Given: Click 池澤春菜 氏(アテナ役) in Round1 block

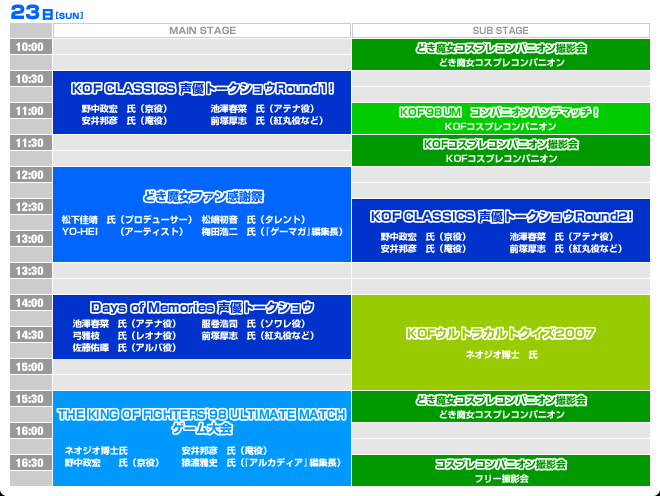Looking at the screenshot, I should click(x=262, y=109).
